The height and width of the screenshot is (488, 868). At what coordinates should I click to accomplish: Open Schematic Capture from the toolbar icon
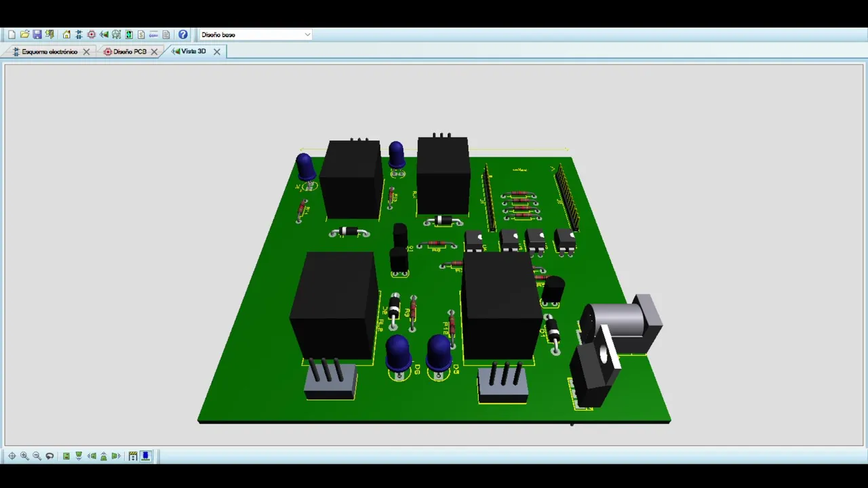pos(79,35)
